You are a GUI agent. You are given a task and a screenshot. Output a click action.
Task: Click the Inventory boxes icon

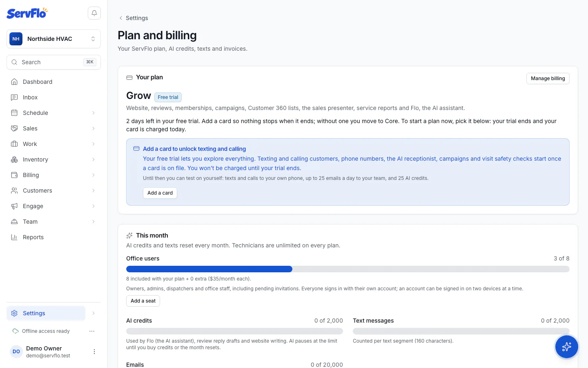point(14,159)
